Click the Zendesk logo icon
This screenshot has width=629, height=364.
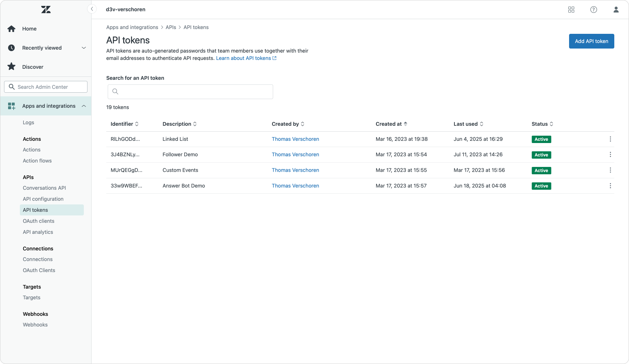pos(46,10)
